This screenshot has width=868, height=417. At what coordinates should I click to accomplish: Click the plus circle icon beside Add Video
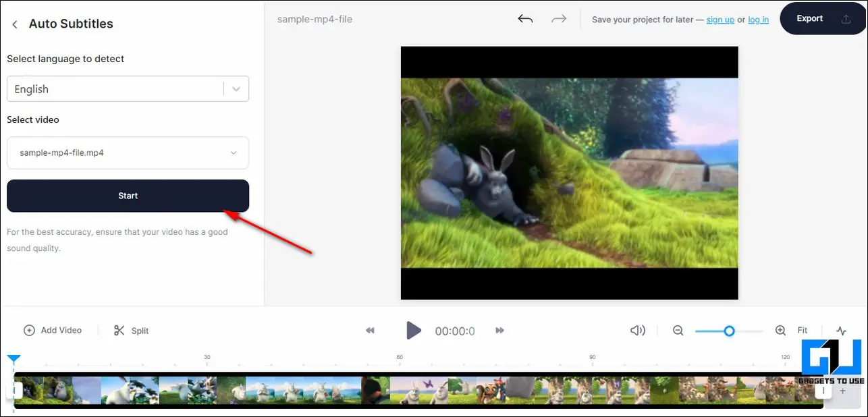[x=29, y=330]
